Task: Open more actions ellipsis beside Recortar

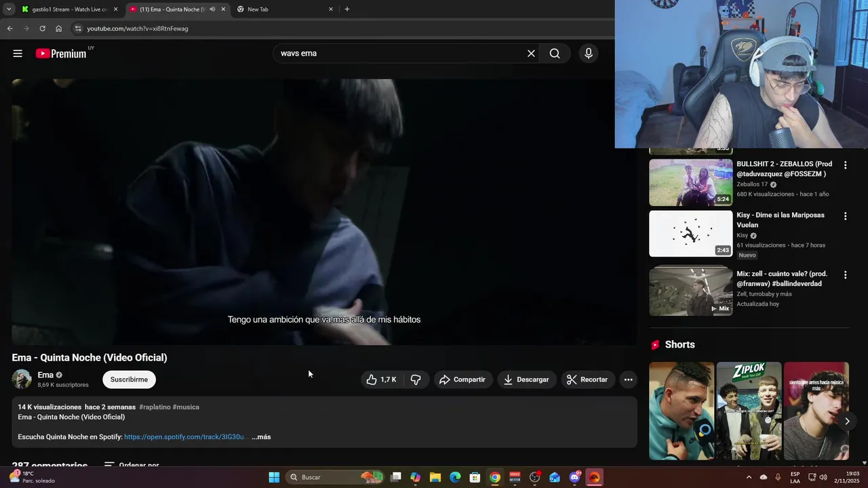Action: click(629, 380)
